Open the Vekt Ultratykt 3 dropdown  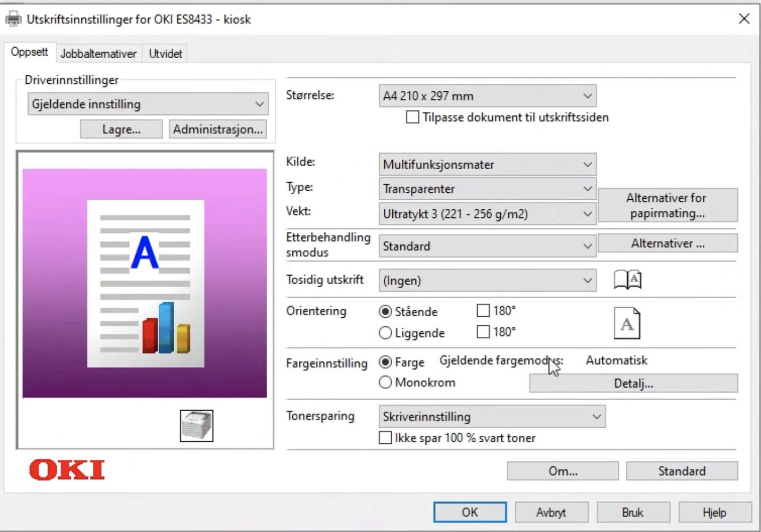tap(487, 214)
